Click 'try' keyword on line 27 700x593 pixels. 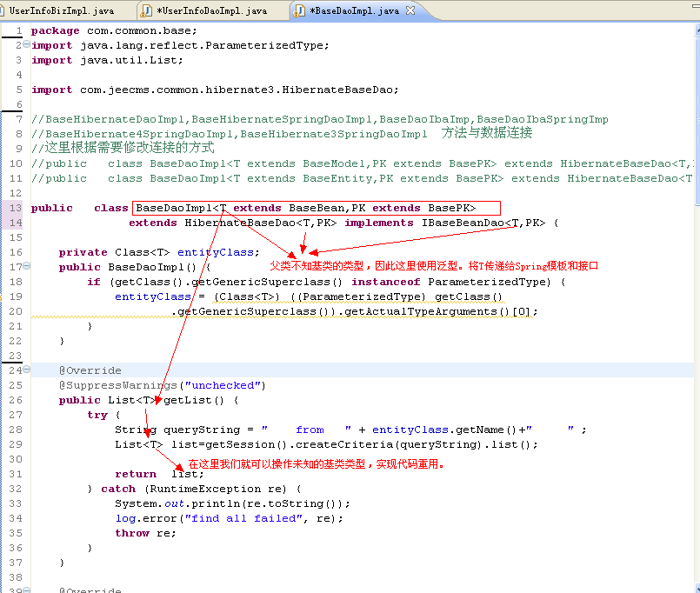(97, 415)
